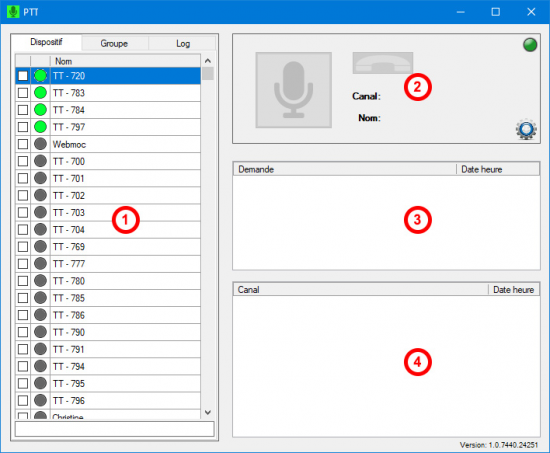The width and height of the screenshot is (550, 453).
Task: Click grey status dot for TT - 790
Action: tap(40, 332)
